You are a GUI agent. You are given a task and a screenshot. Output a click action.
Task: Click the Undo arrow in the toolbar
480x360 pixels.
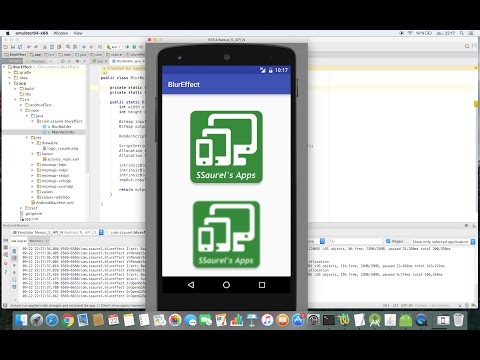pos(29,47)
